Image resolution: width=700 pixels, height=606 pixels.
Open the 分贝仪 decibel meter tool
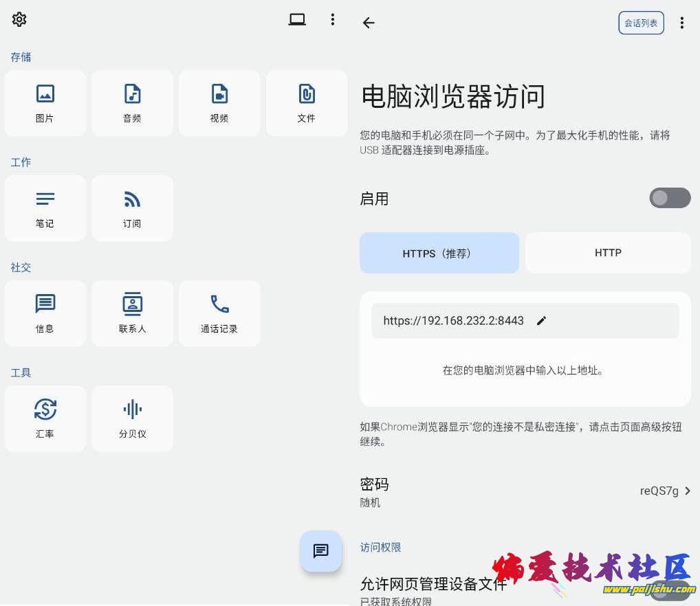[132, 418]
